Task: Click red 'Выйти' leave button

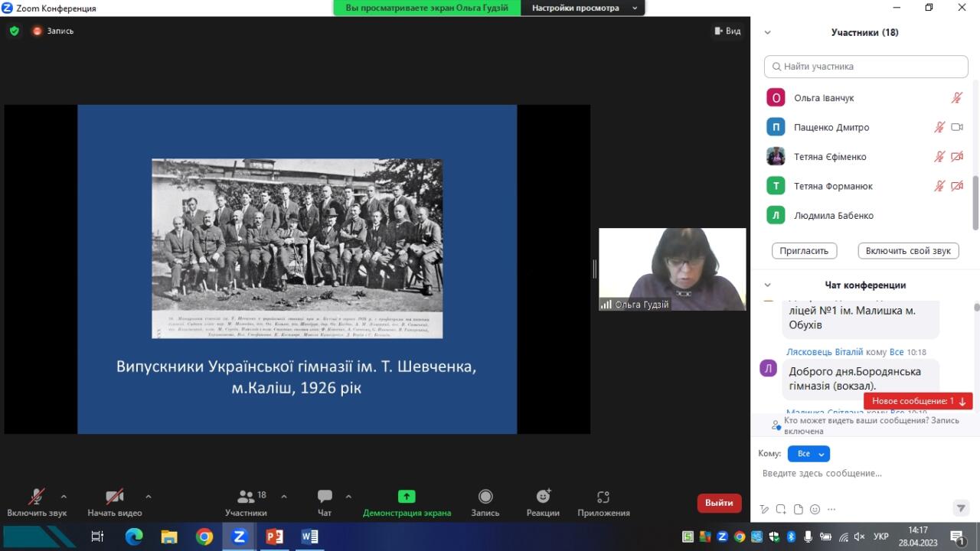Action: click(719, 503)
